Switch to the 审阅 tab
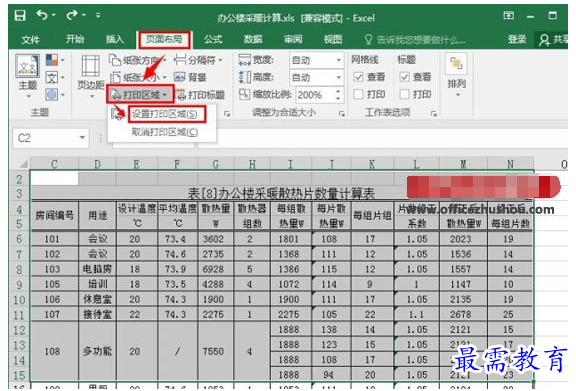 (293, 39)
